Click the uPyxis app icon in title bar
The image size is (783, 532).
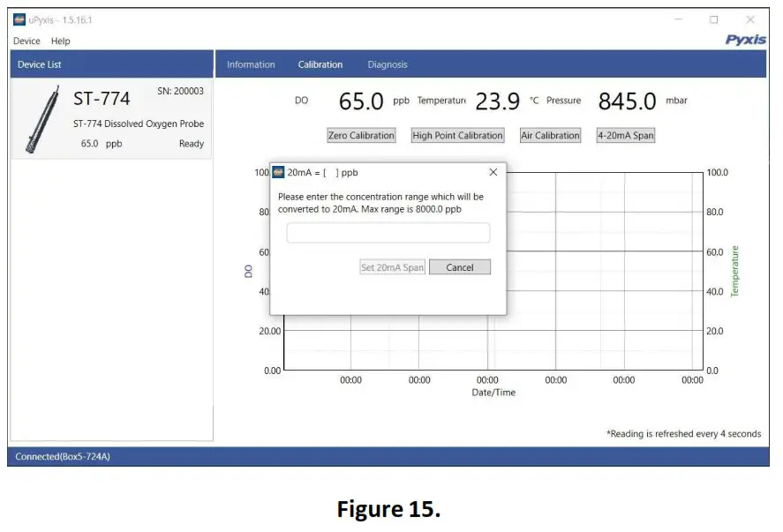(19, 20)
